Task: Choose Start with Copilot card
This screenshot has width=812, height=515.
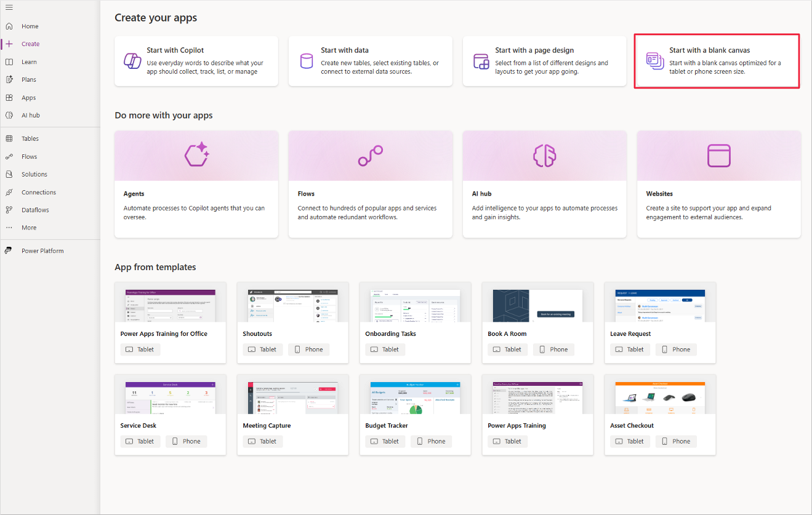Action: [x=196, y=61]
